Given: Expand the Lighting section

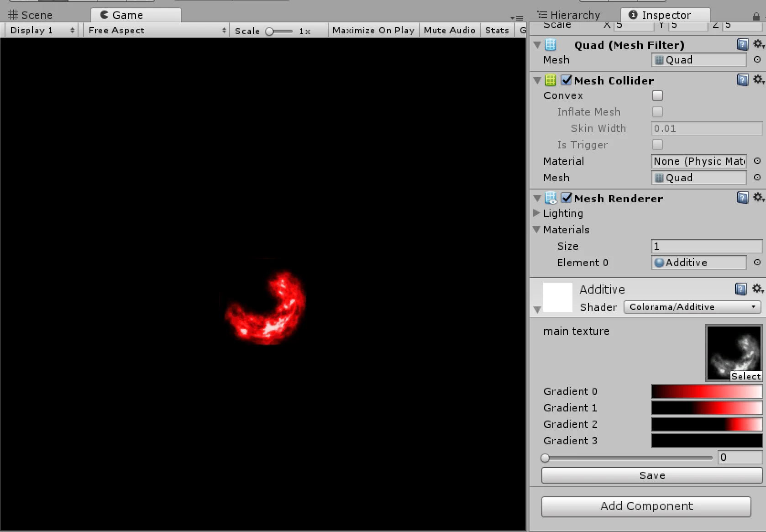Looking at the screenshot, I should (537, 213).
